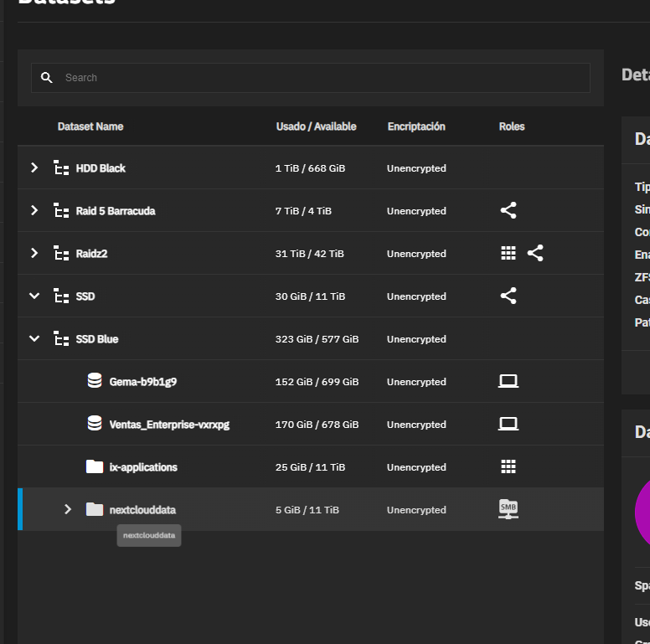Click the Roles column header
Viewport: 650px width, 644px height.
pos(512,126)
